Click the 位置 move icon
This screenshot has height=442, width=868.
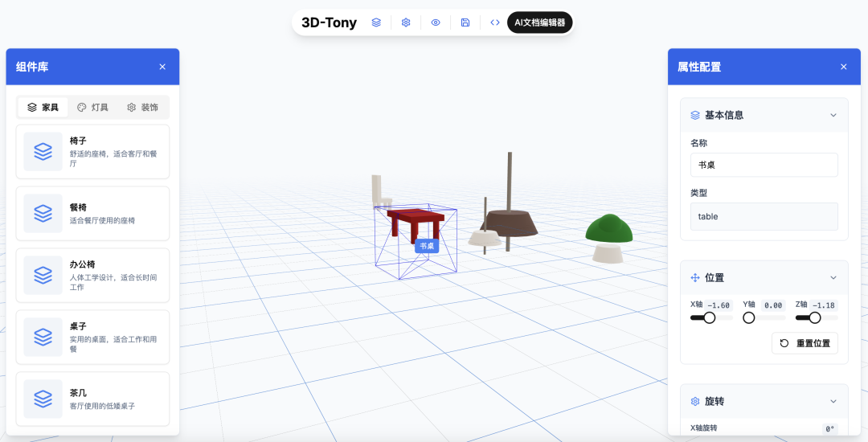695,278
